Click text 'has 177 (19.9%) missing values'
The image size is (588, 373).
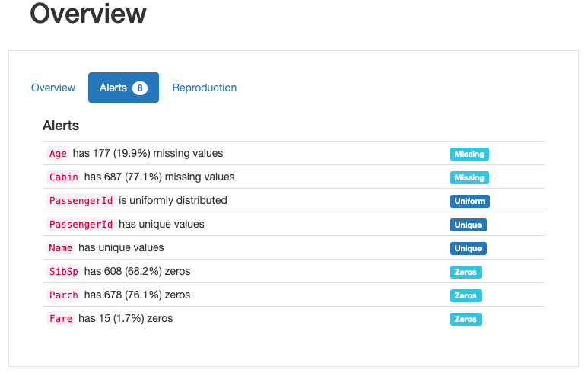(x=148, y=153)
